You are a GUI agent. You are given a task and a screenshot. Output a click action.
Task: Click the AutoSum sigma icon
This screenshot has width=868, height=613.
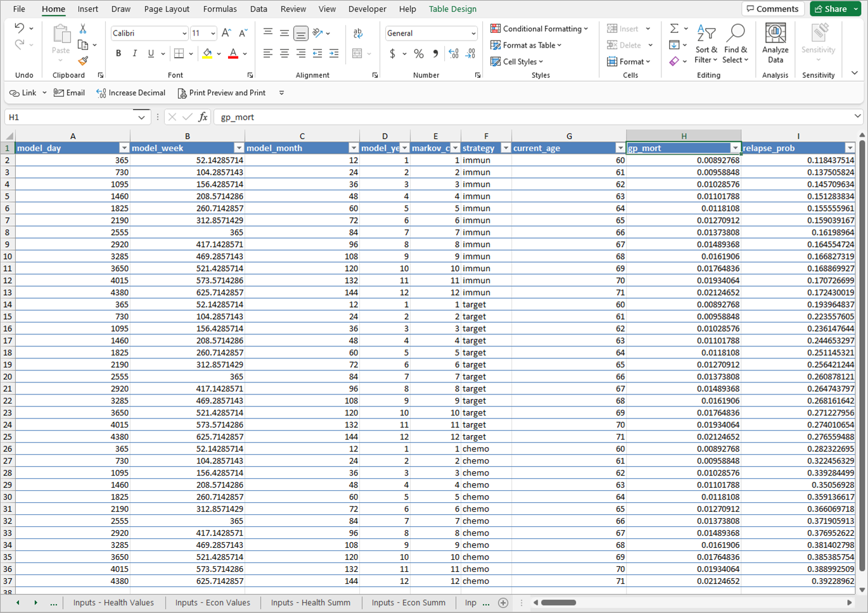tap(674, 28)
